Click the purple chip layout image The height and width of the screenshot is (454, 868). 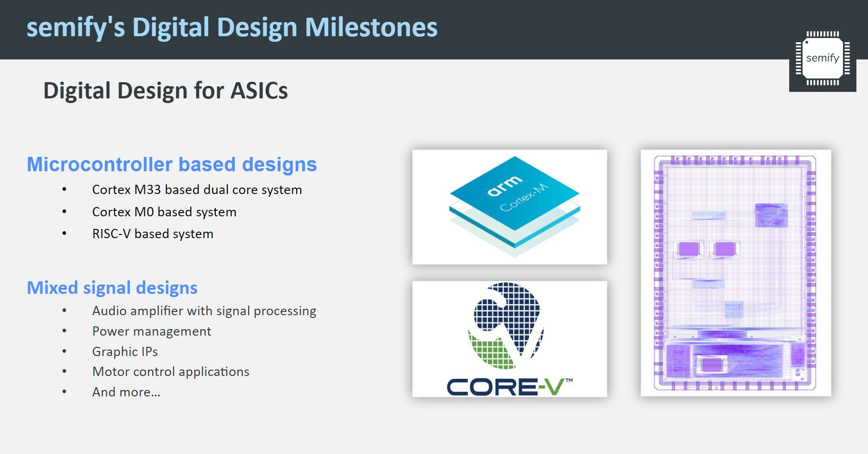(x=736, y=273)
